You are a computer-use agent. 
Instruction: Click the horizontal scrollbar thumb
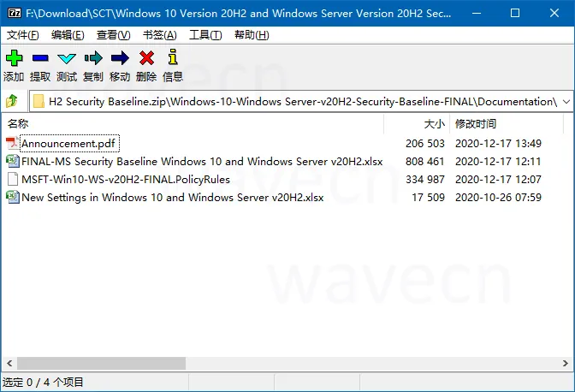[x=101, y=364]
